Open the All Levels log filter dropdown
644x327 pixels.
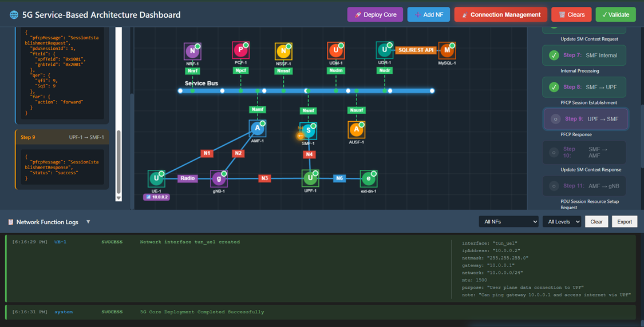click(x=562, y=222)
